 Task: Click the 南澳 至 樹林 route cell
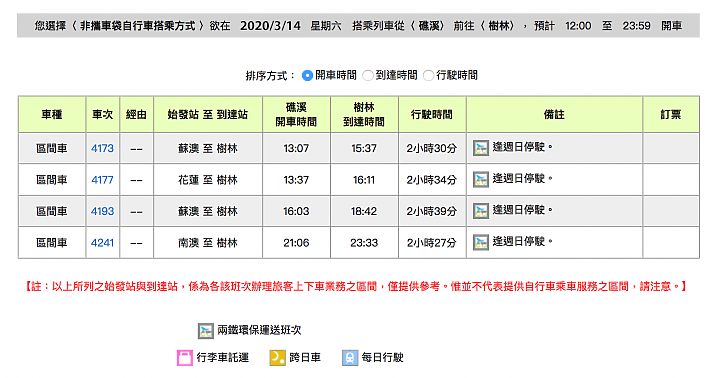pyautogui.click(x=208, y=243)
